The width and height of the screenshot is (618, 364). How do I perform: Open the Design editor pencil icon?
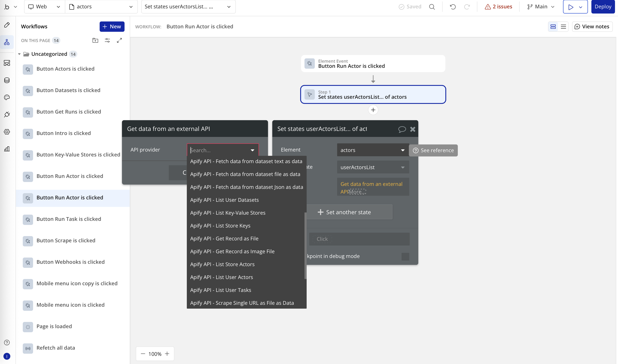[x=7, y=24]
